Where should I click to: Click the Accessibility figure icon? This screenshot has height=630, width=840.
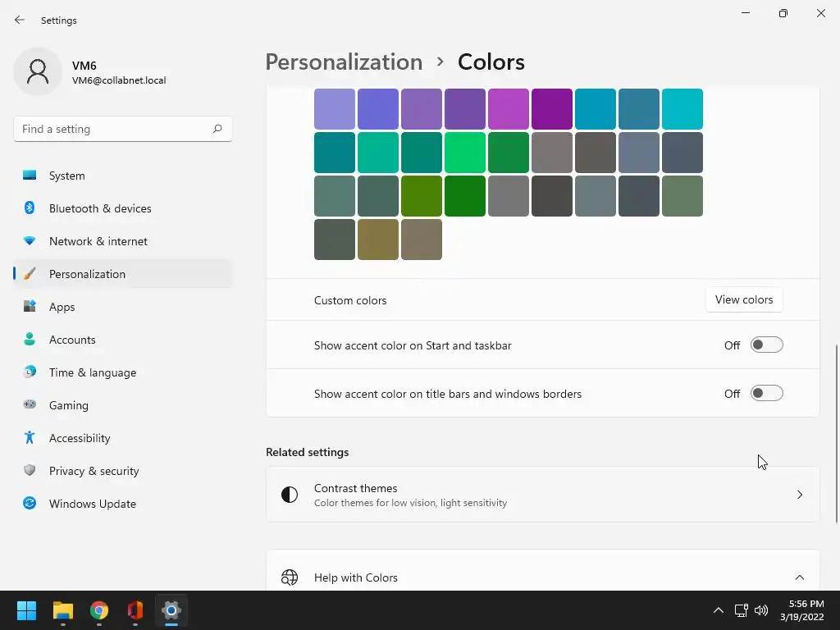click(x=30, y=438)
